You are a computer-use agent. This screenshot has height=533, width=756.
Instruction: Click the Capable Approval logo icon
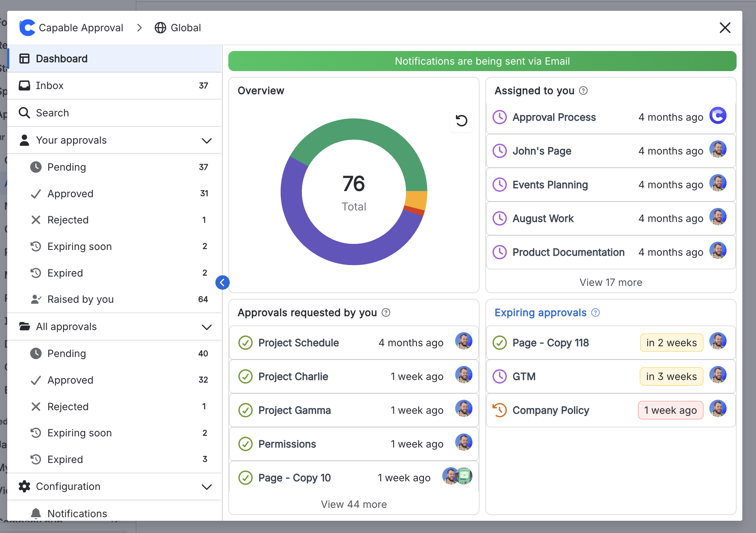click(x=27, y=28)
